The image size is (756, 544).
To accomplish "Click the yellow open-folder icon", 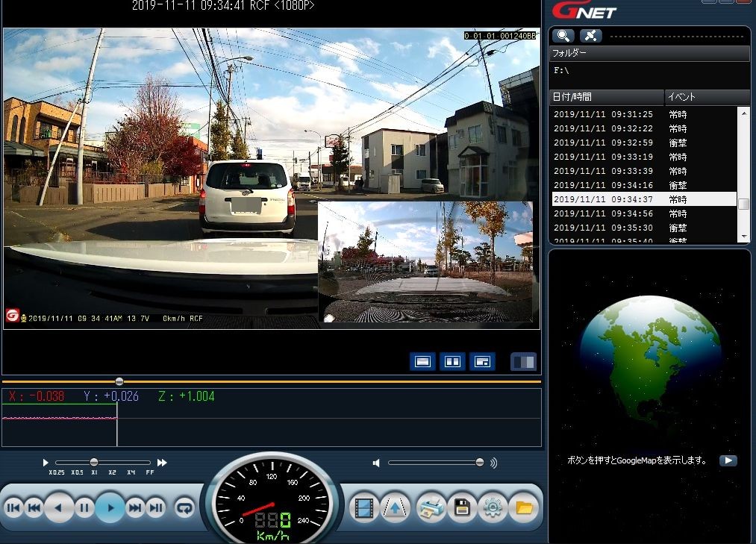I will pos(524,508).
